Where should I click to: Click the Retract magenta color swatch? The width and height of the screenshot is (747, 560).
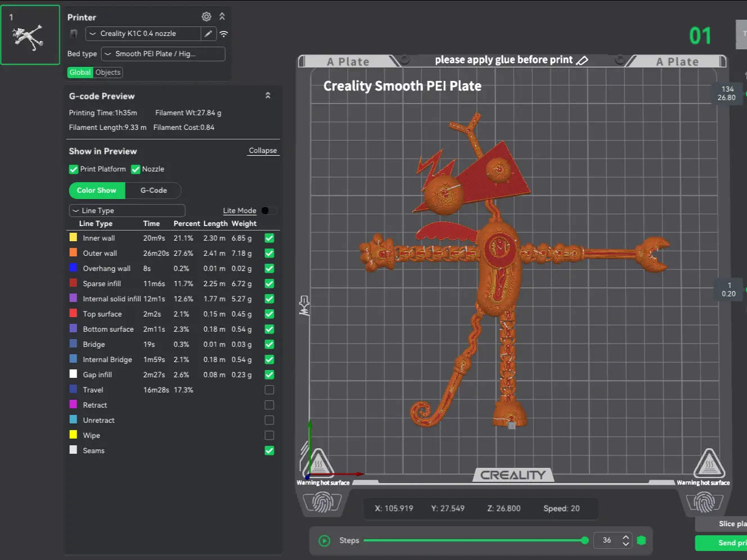tap(73, 405)
